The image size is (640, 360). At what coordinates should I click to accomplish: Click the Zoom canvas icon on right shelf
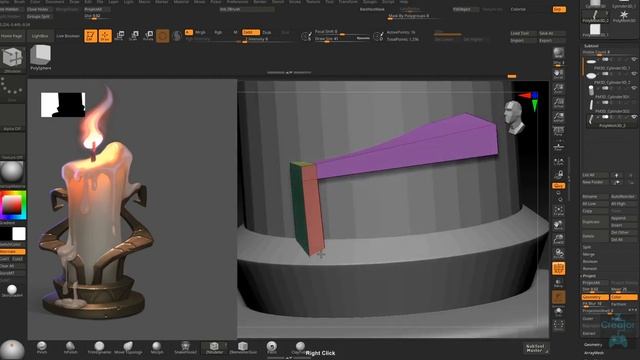(558, 89)
